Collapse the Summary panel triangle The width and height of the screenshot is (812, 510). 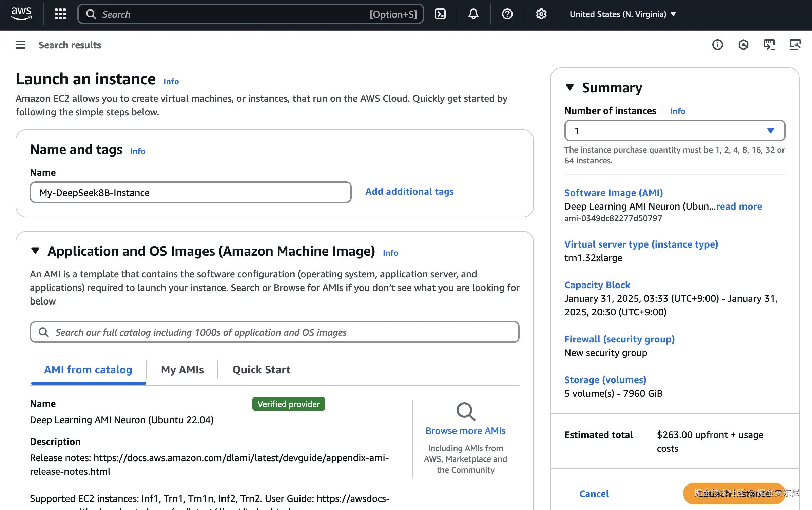click(570, 87)
